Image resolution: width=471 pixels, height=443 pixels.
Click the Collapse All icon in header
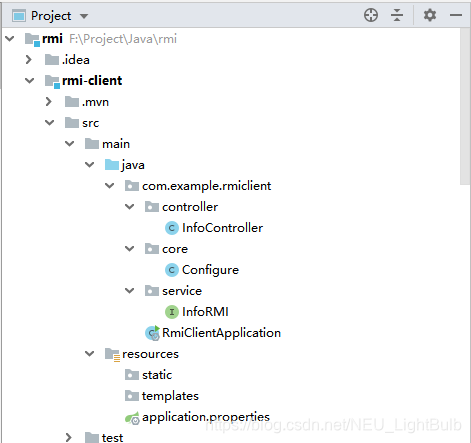(397, 15)
